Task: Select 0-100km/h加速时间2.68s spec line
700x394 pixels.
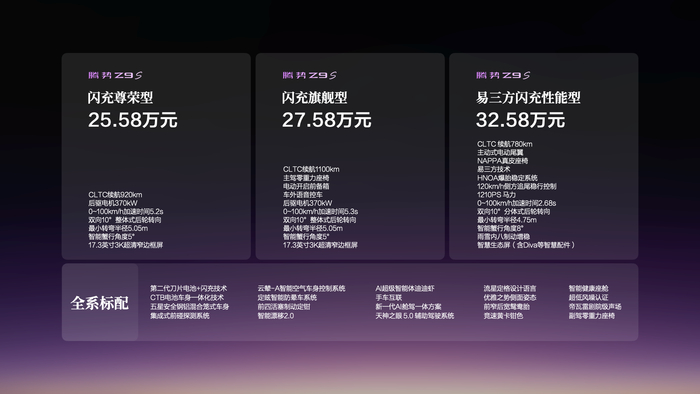Action: pyautogui.click(x=517, y=203)
